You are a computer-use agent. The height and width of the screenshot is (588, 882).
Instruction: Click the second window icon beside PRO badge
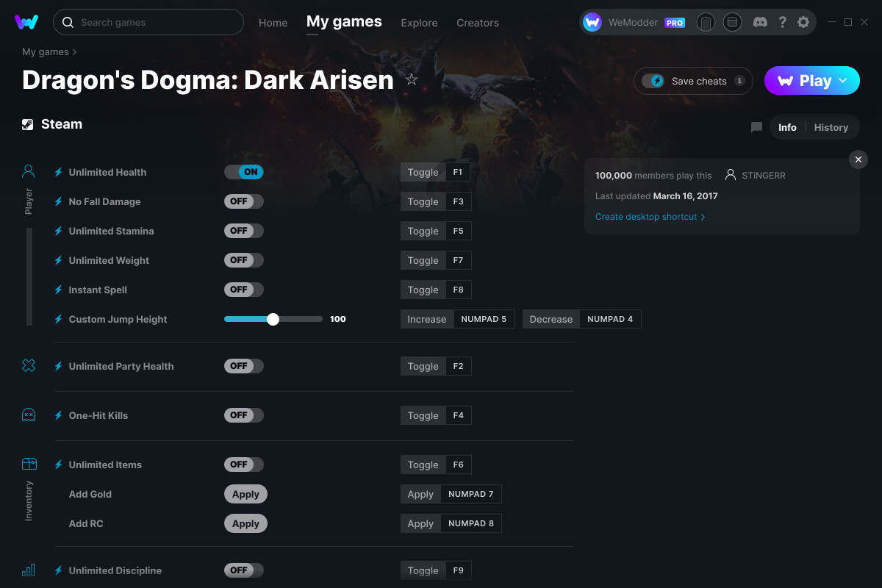pyautogui.click(x=732, y=22)
